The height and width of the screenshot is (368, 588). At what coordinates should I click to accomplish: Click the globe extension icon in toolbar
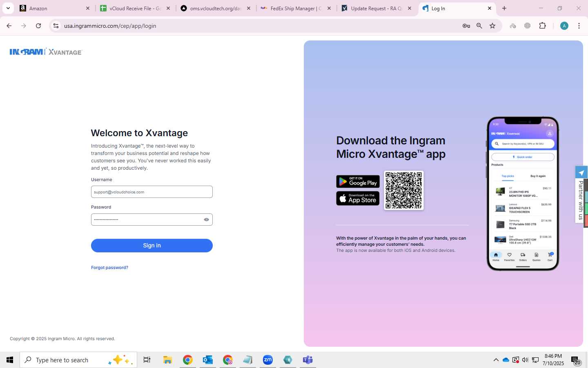(x=528, y=26)
